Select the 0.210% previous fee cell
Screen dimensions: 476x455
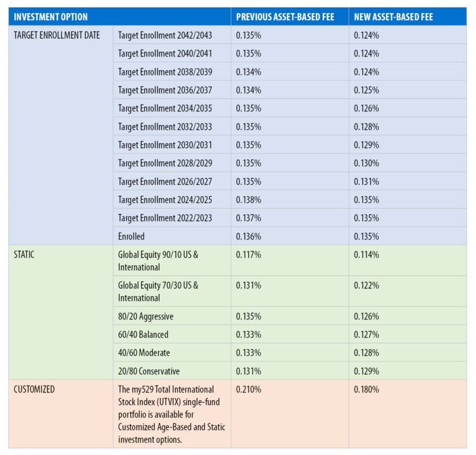(248, 390)
